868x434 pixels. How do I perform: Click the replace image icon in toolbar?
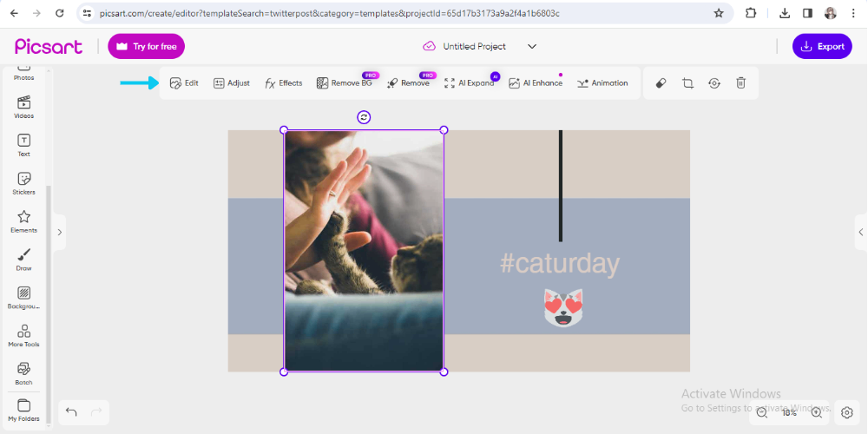coord(714,83)
